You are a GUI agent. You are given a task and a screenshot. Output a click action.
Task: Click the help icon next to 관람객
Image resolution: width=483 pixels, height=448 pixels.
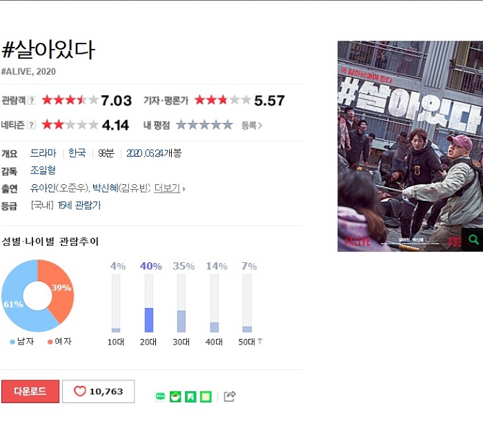[32, 101]
